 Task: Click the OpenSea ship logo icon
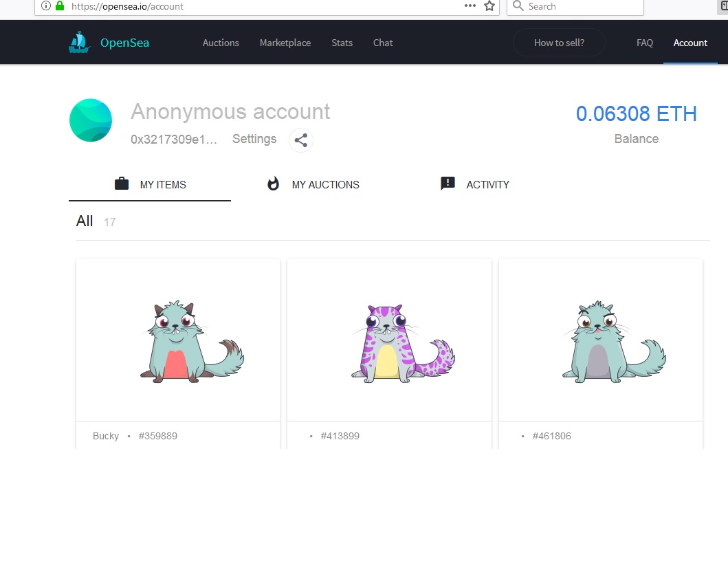click(x=79, y=42)
